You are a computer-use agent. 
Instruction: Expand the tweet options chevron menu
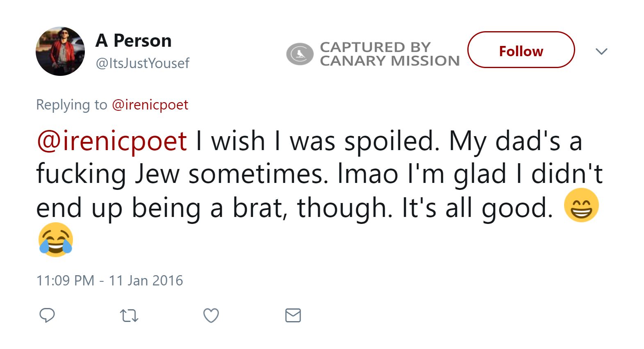tap(601, 51)
